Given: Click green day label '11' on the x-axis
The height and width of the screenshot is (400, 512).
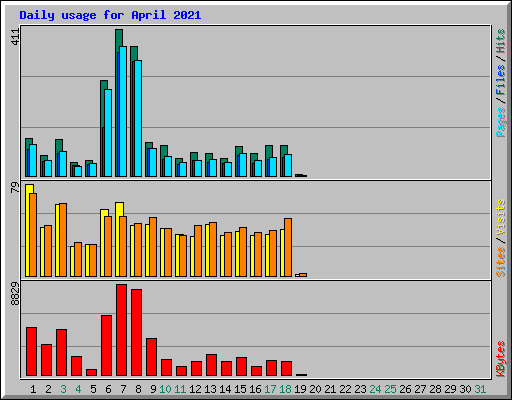Looking at the screenshot, I should pos(180,389).
